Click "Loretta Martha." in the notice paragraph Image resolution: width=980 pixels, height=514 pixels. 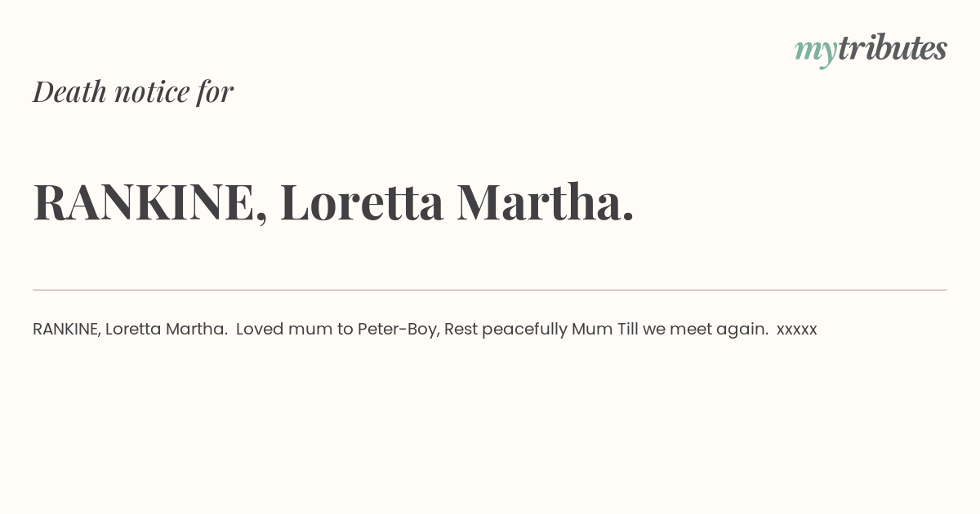pyautogui.click(x=167, y=330)
